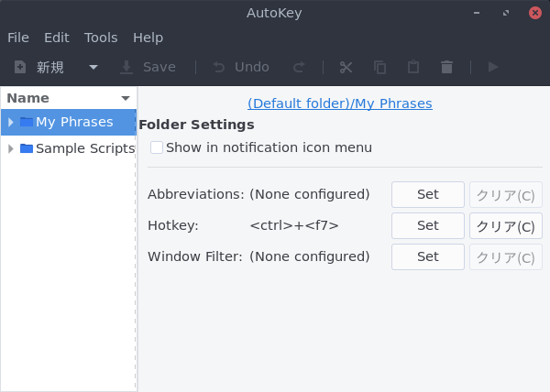The width and height of the screenshot is (550, 392).
Task: Click クリア(C) next to Abbreviations
Action: 506,194
